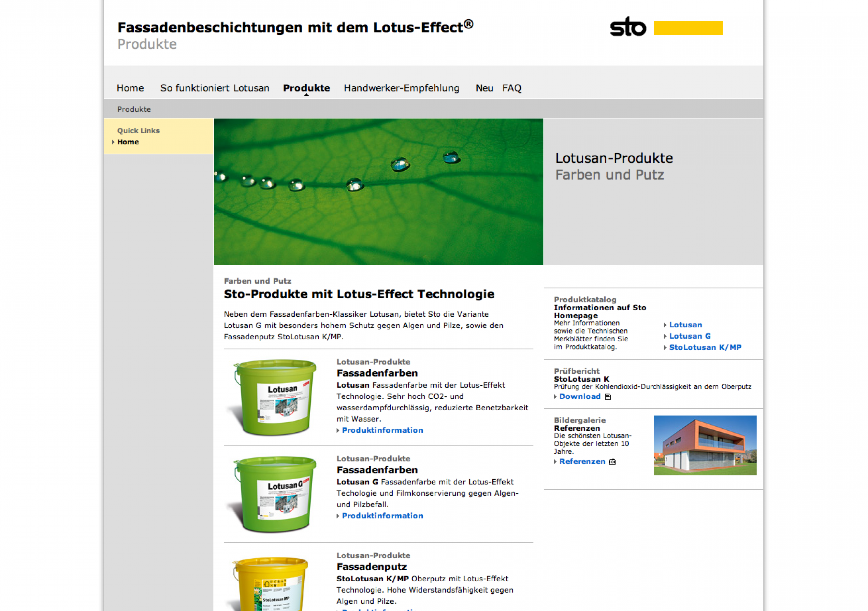
Task: Open the Home navigation menu item
Action: click(x=130, y=88)
